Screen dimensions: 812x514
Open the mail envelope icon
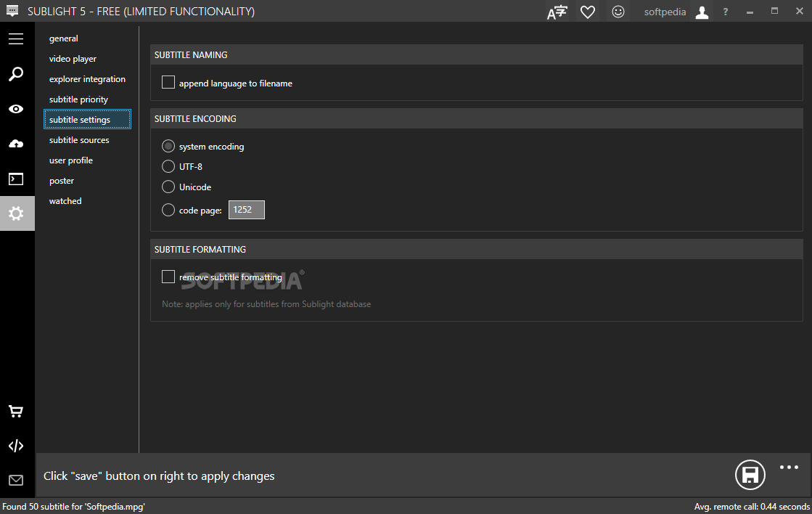point(16,481)
